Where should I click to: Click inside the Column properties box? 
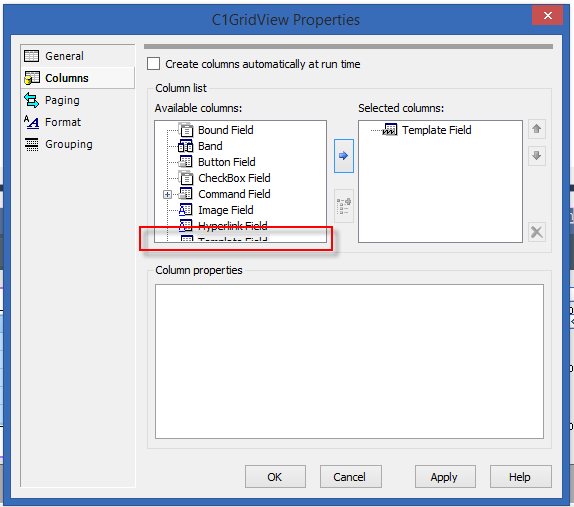[x=349, y=361]
